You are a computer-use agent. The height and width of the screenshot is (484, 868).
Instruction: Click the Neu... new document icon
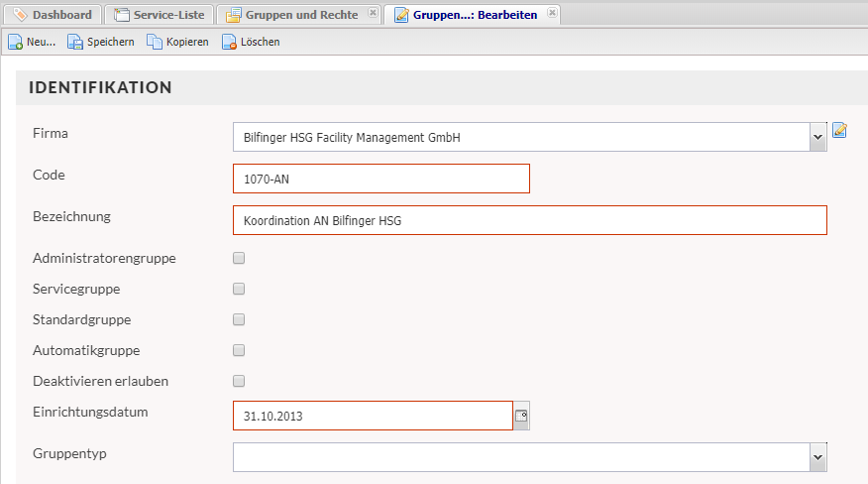pyautogui.click(x=16, y=42)
